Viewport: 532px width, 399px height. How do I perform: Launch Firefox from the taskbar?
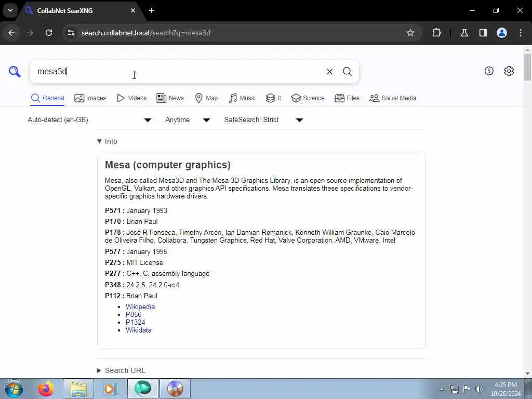pos(46,389)
